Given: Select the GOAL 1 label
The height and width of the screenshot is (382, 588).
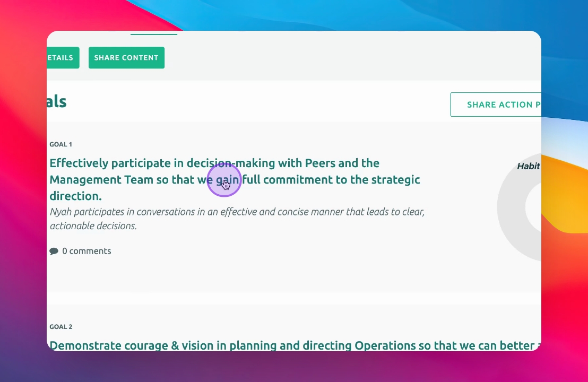Looking at the screenshot, I should tap(60, 144).
